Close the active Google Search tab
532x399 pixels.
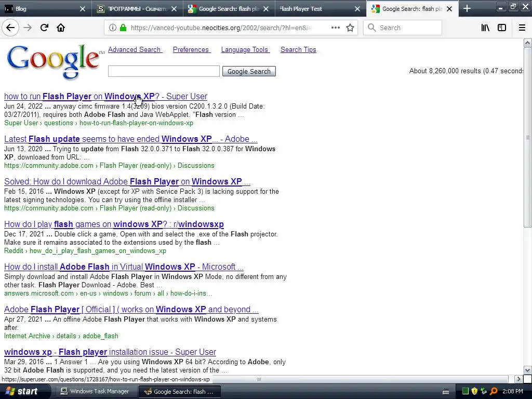[x=449, y=9]
